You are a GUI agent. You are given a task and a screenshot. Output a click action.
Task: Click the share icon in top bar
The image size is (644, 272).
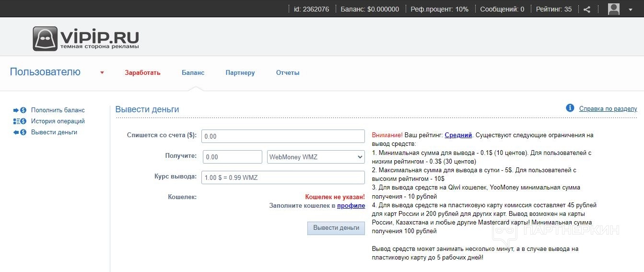click(587, 9)
